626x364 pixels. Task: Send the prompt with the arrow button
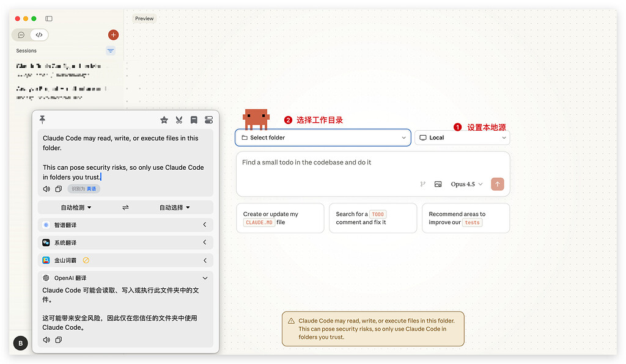pos(498,184)
